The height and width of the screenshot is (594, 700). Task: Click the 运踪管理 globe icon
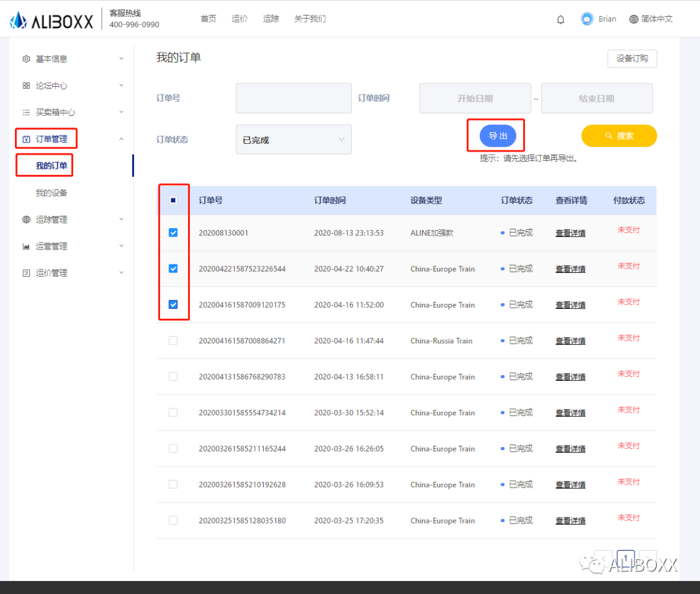[27, 220]
